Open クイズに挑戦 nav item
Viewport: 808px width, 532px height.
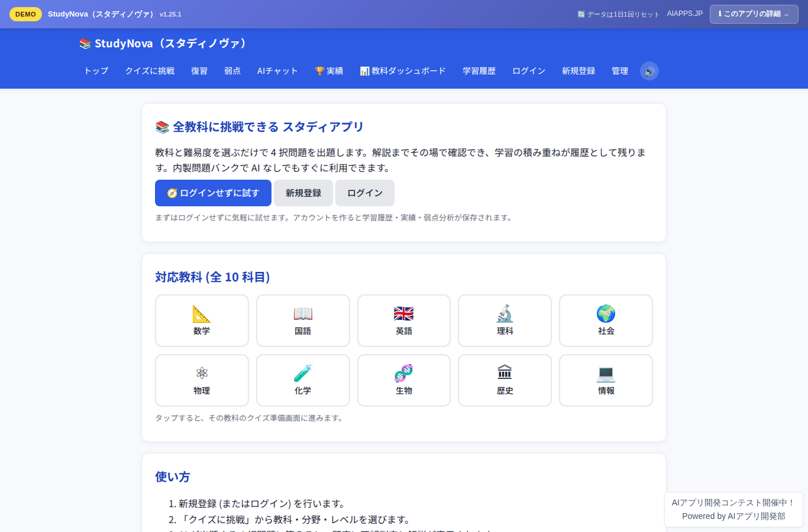(150, 71)
